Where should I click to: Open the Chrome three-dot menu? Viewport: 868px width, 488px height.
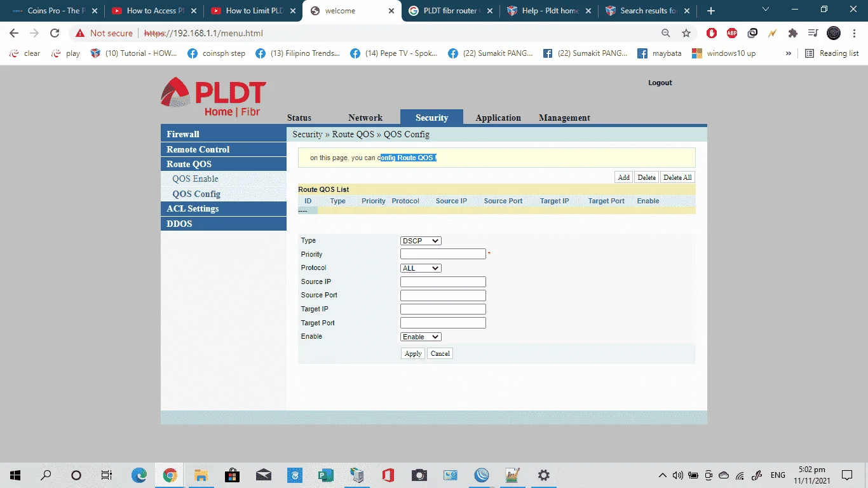(854, 33)
